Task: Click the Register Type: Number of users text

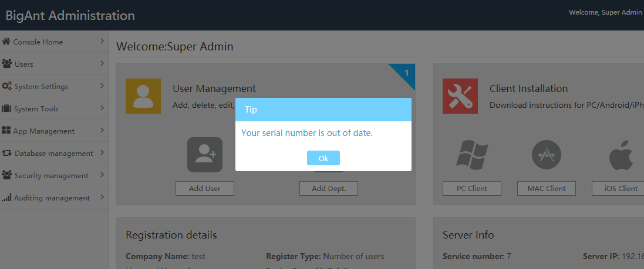Action: coord(325,257)
